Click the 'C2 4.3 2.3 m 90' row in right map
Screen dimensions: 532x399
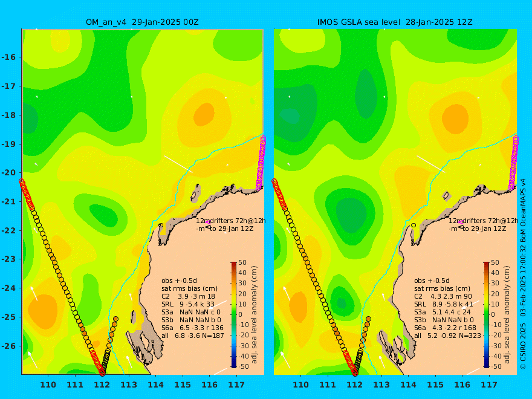(x=443, y=296)
